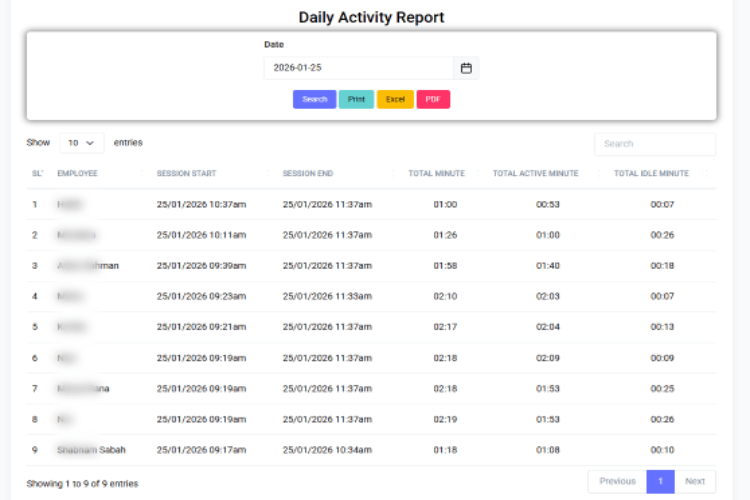Click the teal Print button

click(x=356, y=99)
